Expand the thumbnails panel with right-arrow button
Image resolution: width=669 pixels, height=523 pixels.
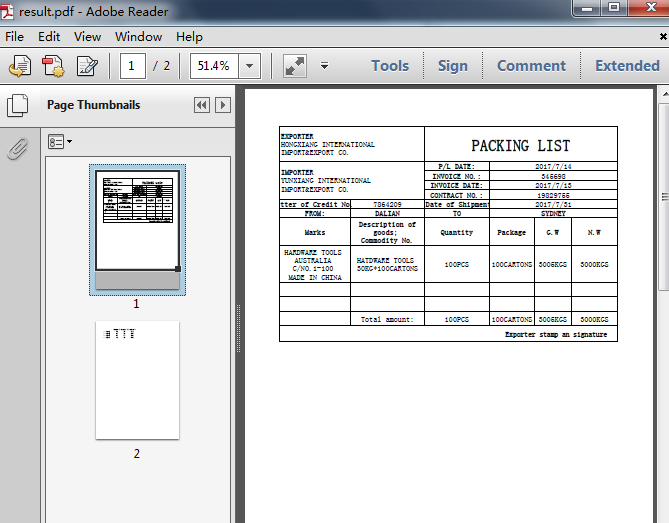(x=223, y=105)
